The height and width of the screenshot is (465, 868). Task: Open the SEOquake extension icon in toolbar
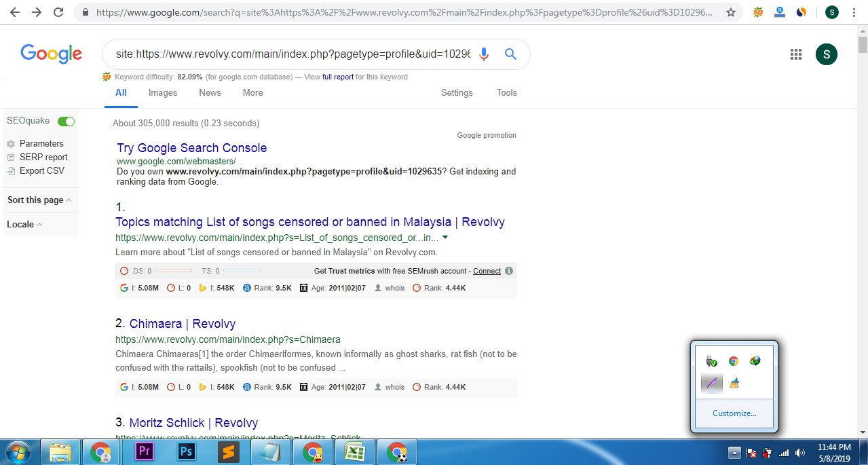click(758, 12)
